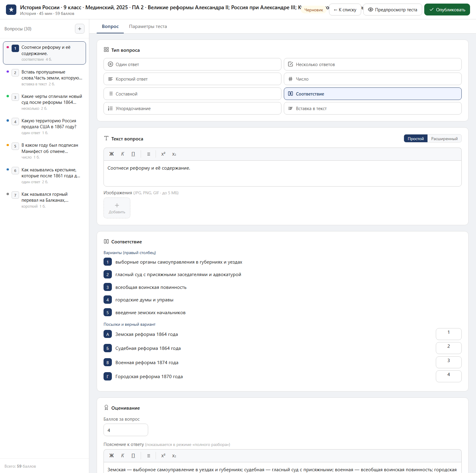
Task: Click the Опубликовать button
Action: coord(447,10)
